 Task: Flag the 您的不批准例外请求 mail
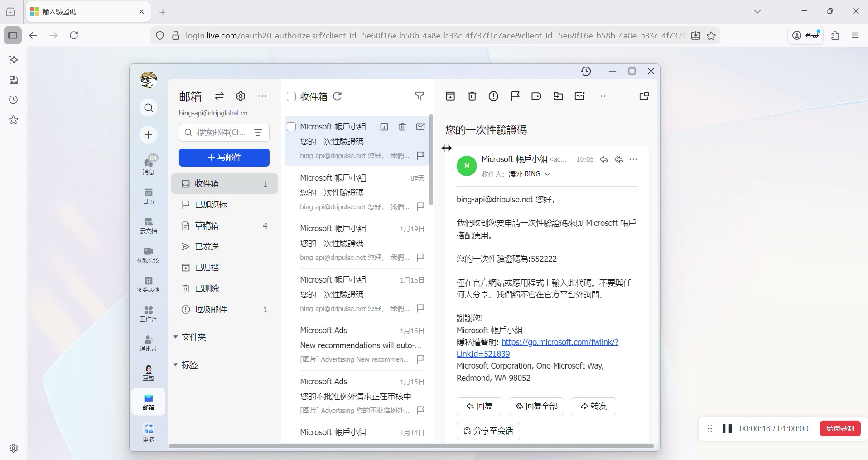420,410
